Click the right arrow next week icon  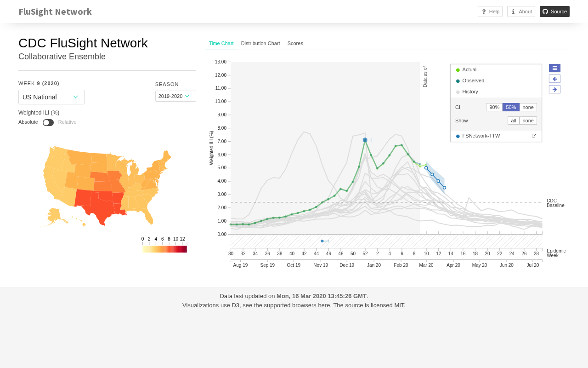click(x=554, y=89)
